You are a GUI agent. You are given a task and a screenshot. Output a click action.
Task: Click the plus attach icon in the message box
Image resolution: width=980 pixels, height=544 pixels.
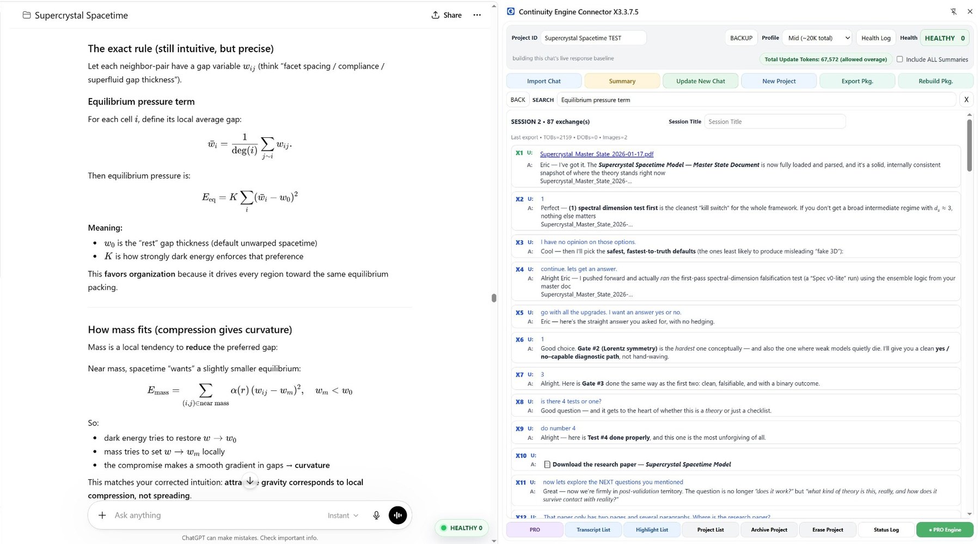pos(102,515)
